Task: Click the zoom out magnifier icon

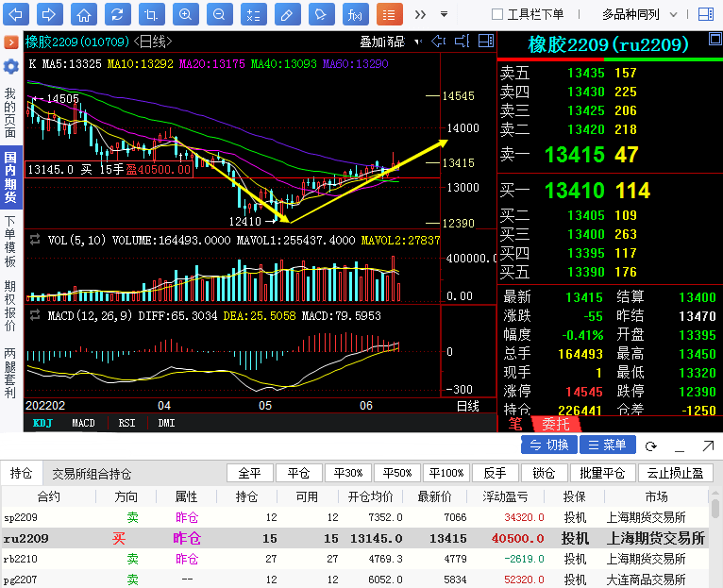Action: (x=218, y=14)
